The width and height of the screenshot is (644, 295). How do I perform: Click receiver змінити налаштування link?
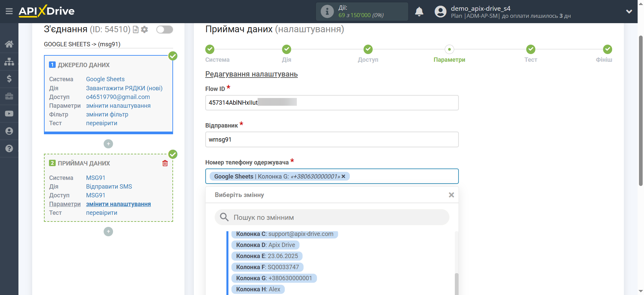point(118,204)
